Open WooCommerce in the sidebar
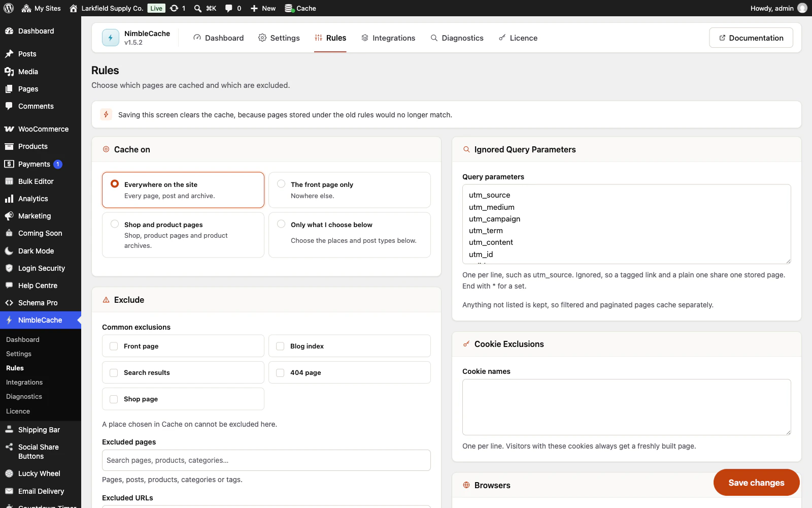Viewport: 812px width, 508px height. 41,129
